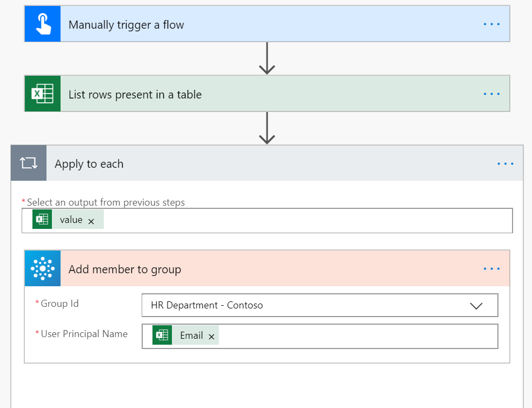
Task: Insert a step between trigger and List rows
Action: pyautogui.click(x=267, y=58)
